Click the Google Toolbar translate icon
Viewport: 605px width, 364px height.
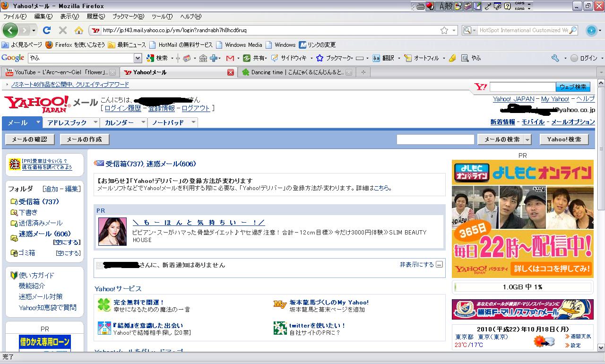(x=376, y=58)
